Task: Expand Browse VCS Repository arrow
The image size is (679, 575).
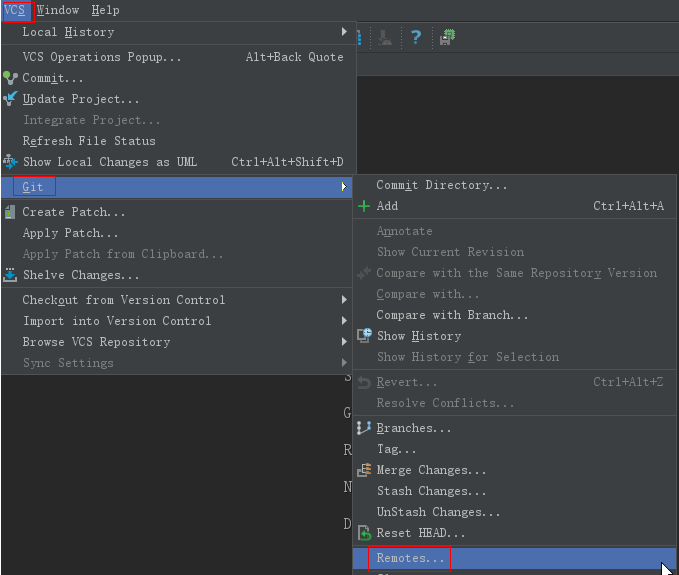Action: 344,342
